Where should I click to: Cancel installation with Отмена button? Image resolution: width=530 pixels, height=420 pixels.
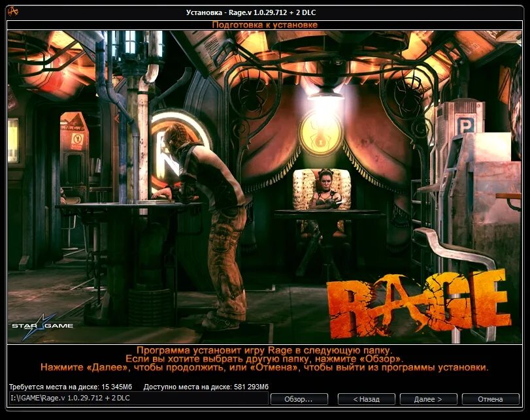click(490, 399)
